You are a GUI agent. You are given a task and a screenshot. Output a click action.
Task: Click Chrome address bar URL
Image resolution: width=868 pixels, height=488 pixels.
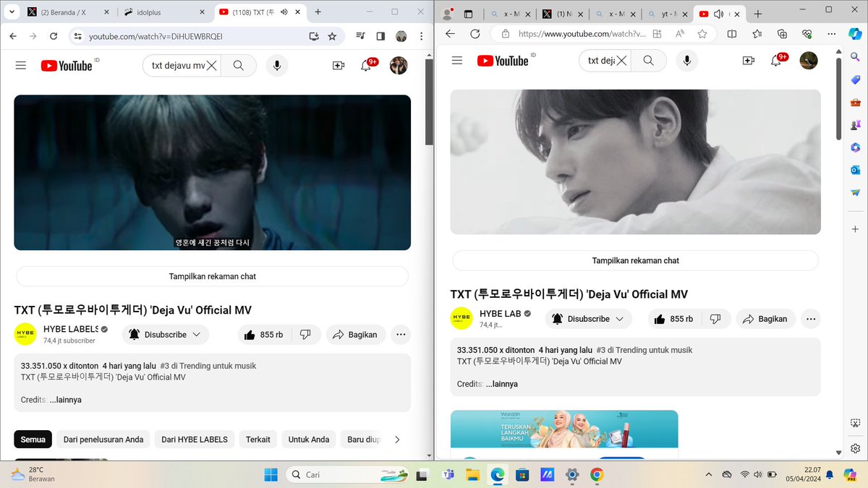(x=155, y=36)
